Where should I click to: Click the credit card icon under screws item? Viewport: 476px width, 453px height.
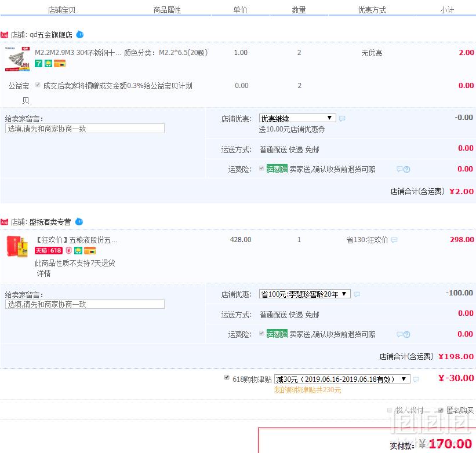pos(60,64)
